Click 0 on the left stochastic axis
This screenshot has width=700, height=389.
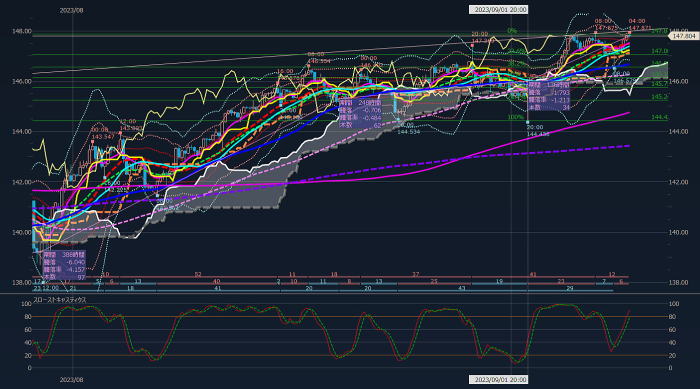29,368
